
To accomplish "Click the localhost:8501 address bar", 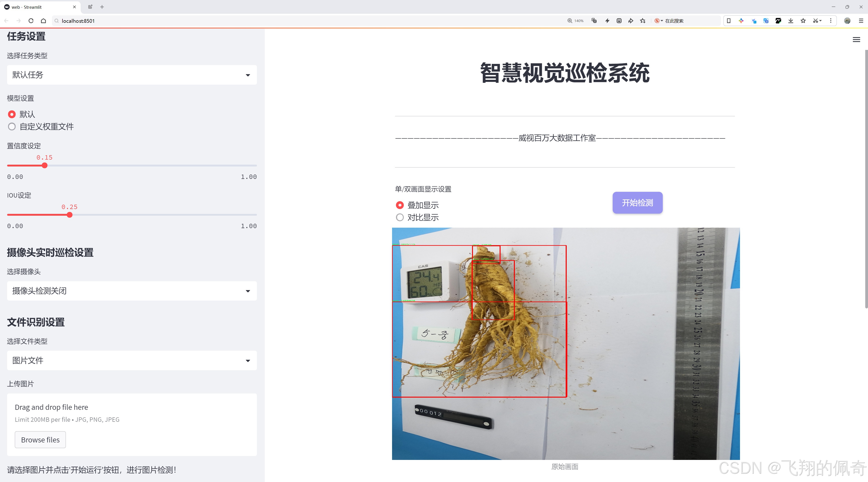I will (x=78, y=20).
